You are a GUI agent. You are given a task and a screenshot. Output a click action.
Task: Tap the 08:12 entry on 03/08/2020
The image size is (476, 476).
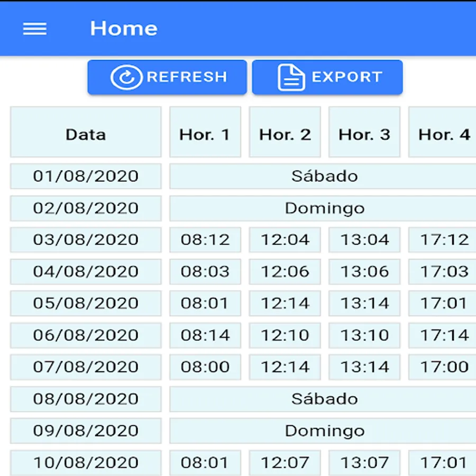pyautogui.click(x=205, y=240)
